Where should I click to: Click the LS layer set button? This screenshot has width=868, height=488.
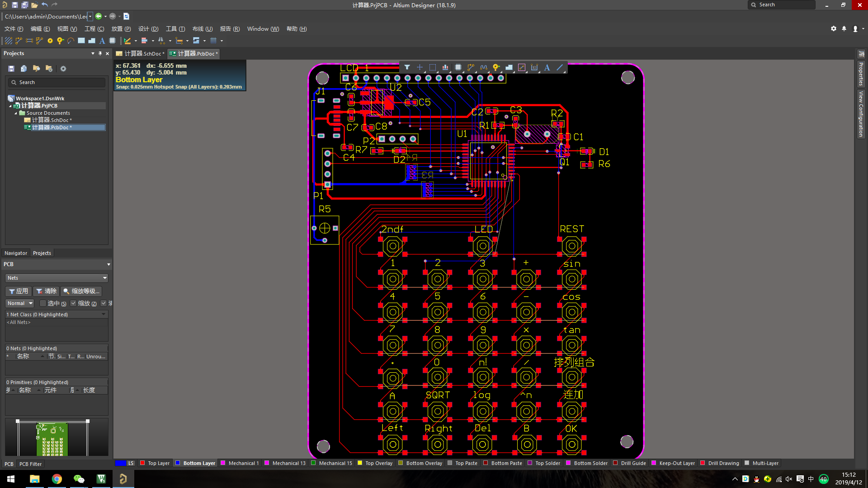tap(125, 463)
